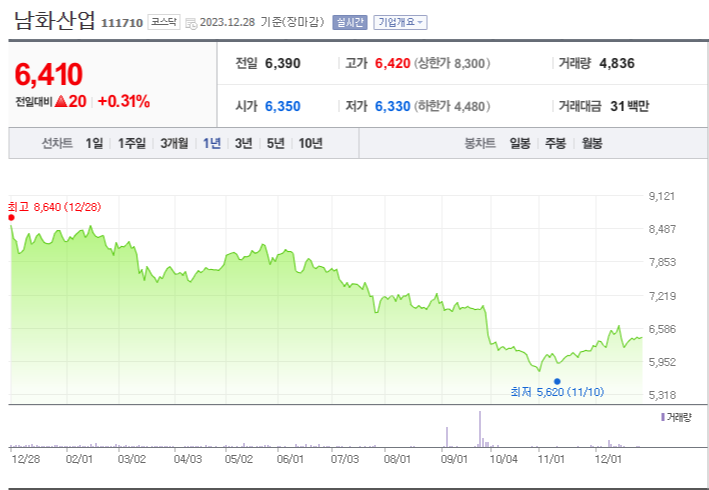The height and width of the screenshot is (490, 709).
Task: Switch to the 월봉 candlestick chart
Action: [x=592, y=143]
